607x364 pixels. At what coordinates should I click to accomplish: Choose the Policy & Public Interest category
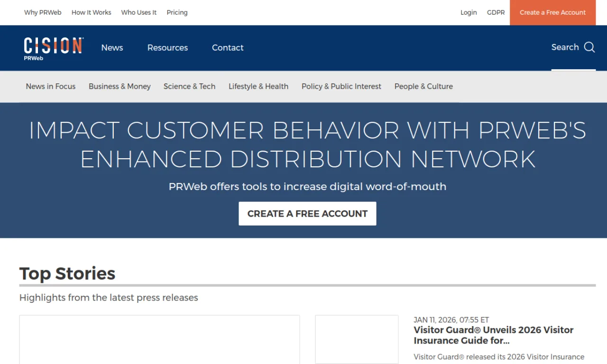[341, 86]
